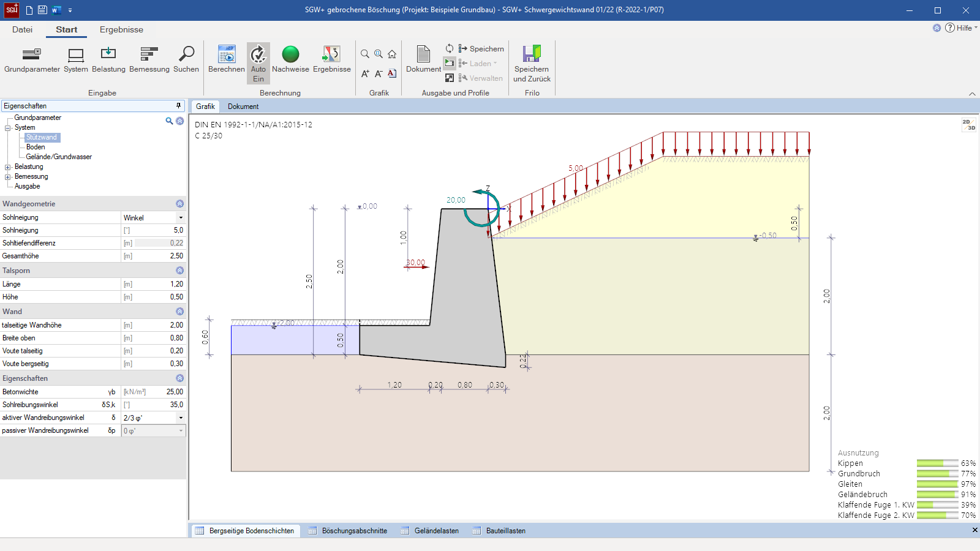
Task: Collapse Talsporn section
Action: tap(179, 270)
